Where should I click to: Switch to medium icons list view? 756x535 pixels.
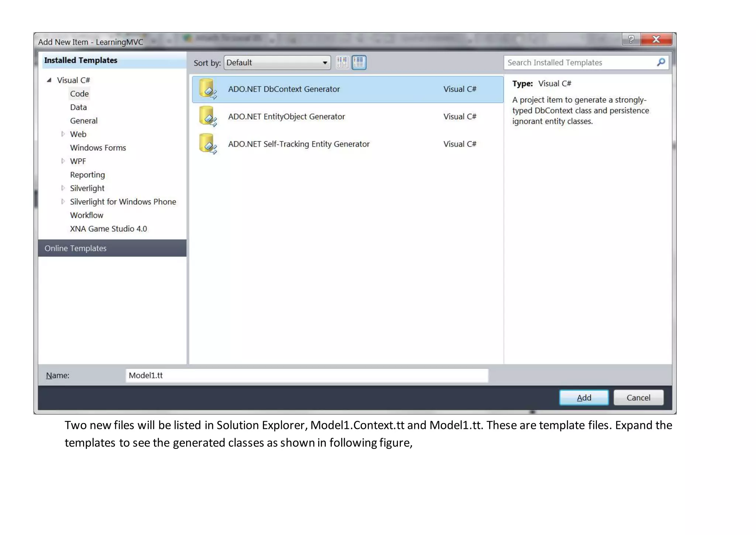[x=359, y=62]
